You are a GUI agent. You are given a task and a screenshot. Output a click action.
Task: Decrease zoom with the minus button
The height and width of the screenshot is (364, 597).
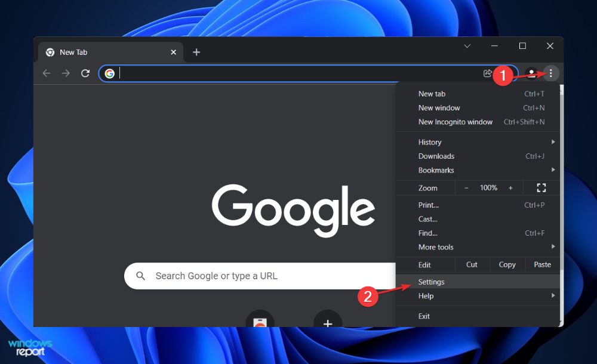pos(466,188)
